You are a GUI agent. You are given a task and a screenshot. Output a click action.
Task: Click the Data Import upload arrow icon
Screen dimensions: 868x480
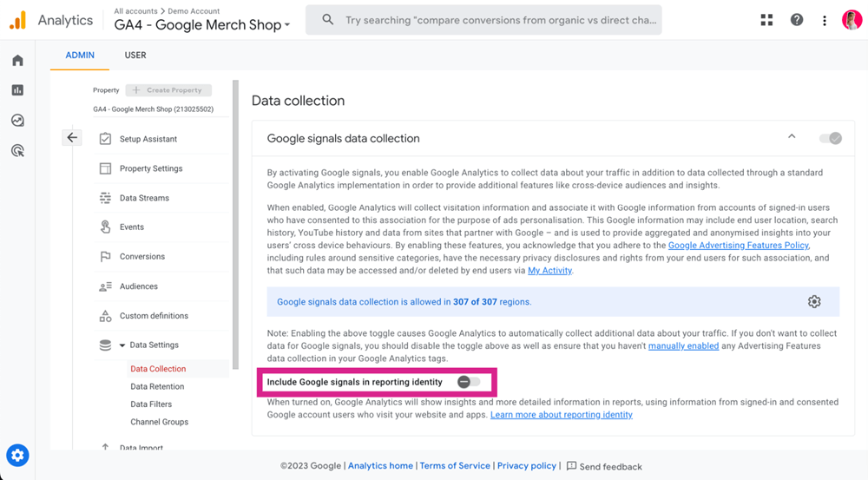click(x=105, y=446)
